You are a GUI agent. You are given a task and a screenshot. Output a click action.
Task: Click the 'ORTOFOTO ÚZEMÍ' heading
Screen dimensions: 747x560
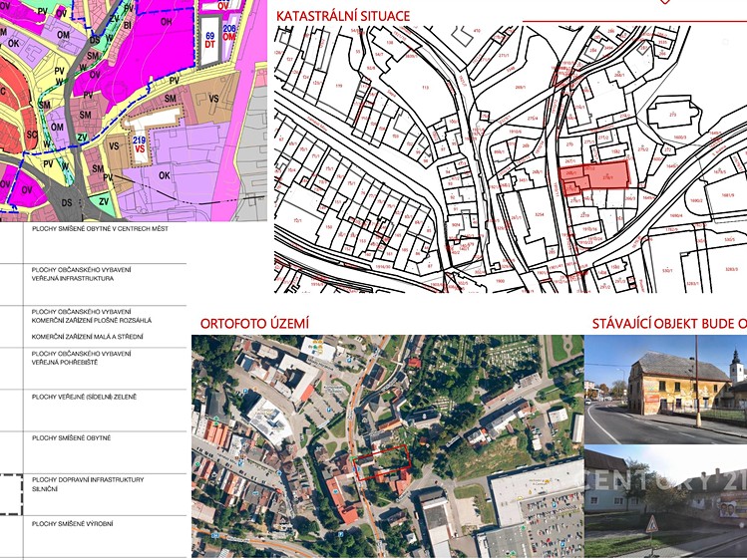click(x=254, y=324)
